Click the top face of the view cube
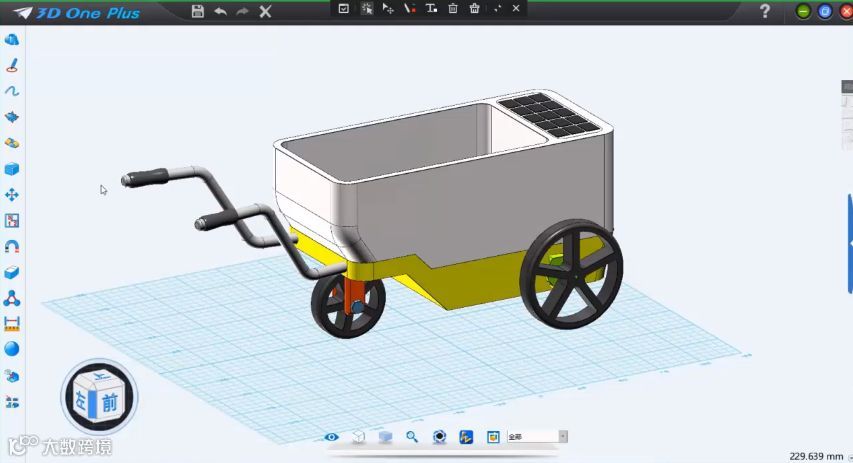 (x=100, y=377)
